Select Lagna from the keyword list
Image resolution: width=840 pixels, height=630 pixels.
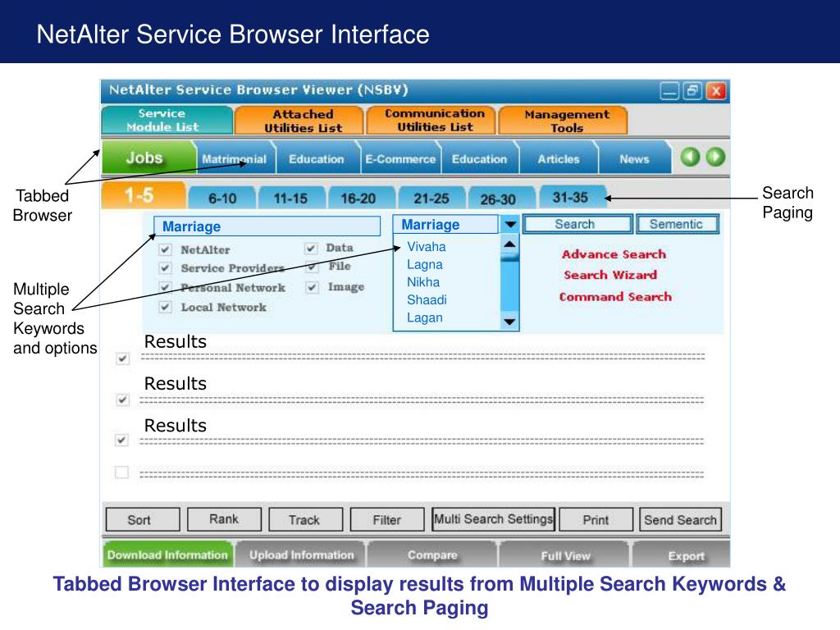click(x=425, y=264)
